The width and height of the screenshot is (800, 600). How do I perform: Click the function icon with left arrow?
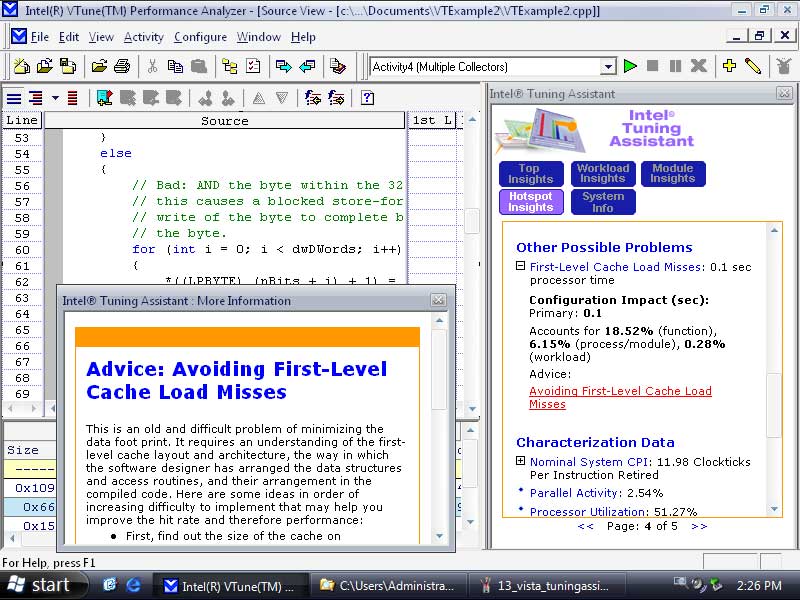coord(313,97)
